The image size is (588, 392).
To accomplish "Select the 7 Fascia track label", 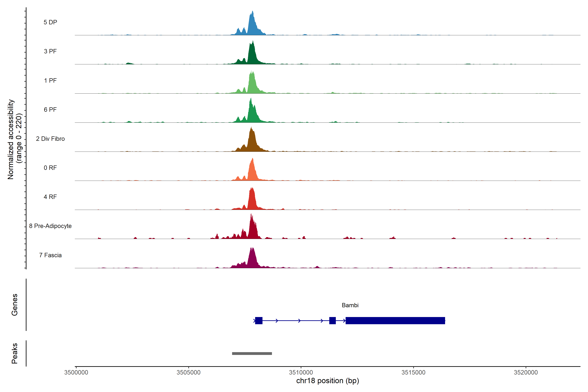I will tap(50, 255).
